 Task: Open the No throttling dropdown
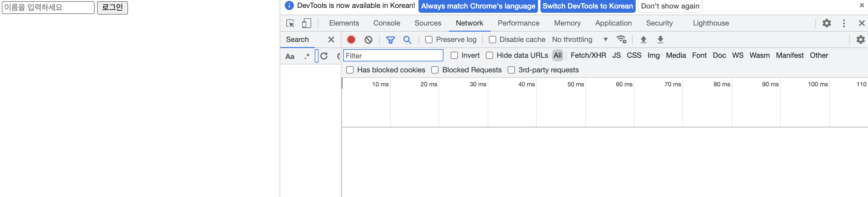point(580,40)
